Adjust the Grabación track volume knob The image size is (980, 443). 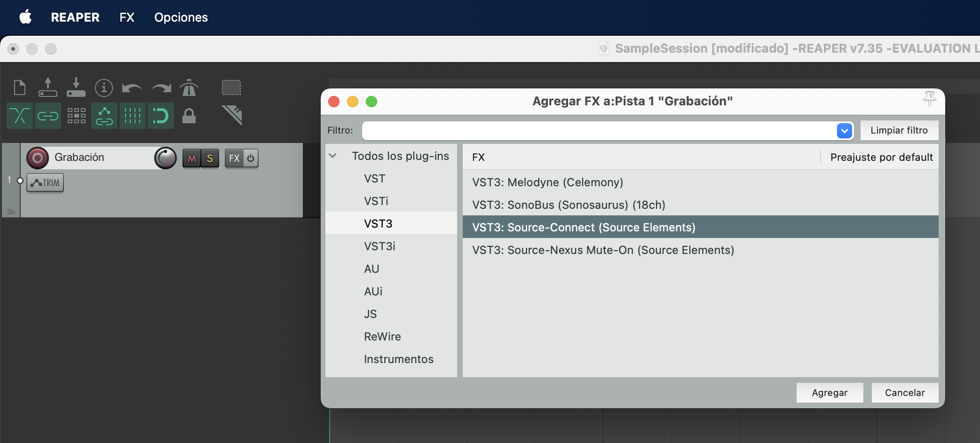tap(166, 158)
